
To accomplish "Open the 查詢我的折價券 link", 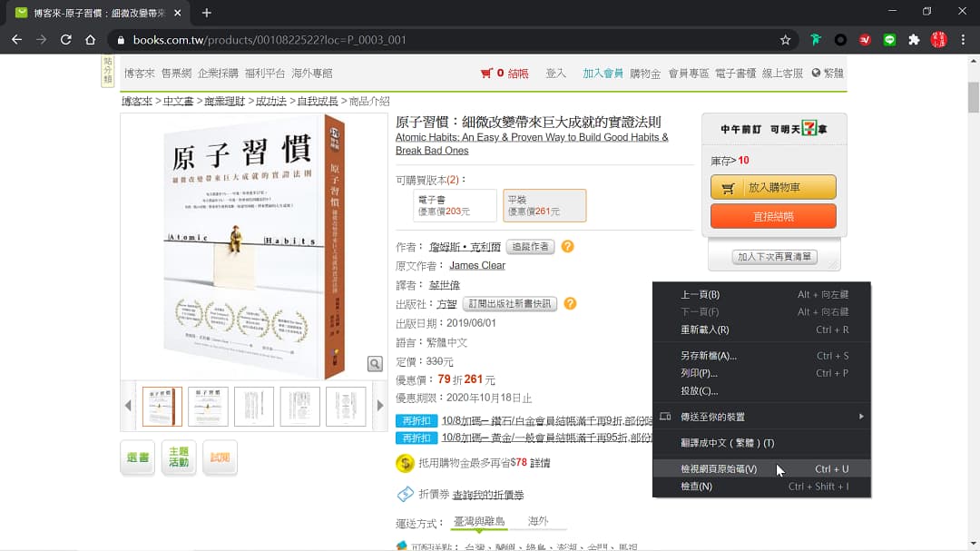I will (x=488, y=495).
